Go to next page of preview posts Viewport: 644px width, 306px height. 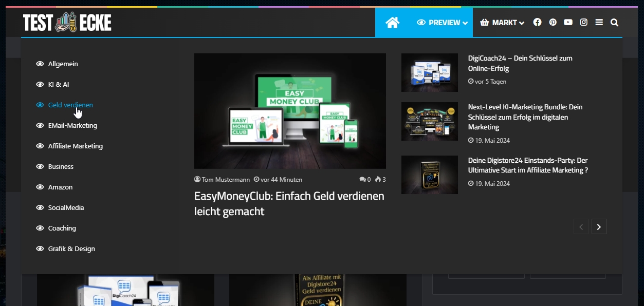click(599, 226)
